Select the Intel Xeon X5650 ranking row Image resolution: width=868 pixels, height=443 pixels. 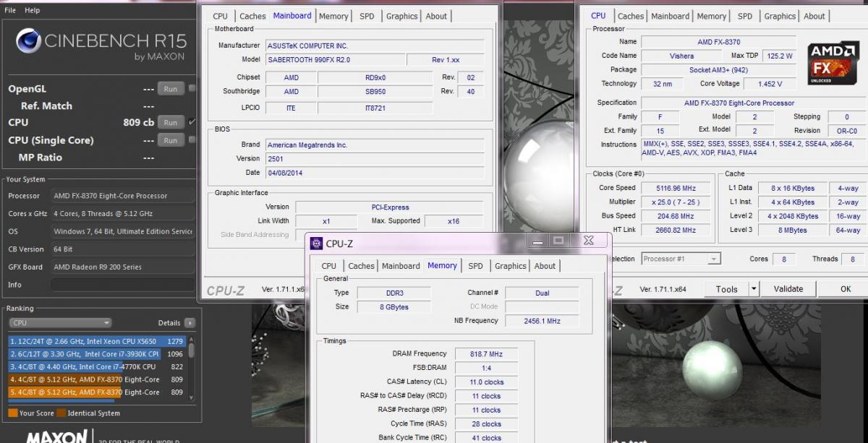click(97, 341)
